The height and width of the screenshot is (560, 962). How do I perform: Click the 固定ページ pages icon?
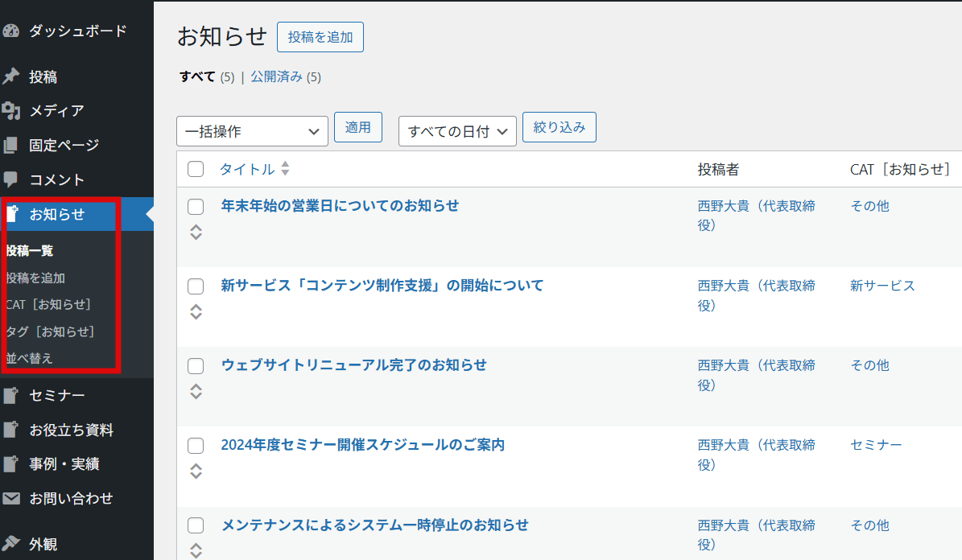tap(10, 146)
